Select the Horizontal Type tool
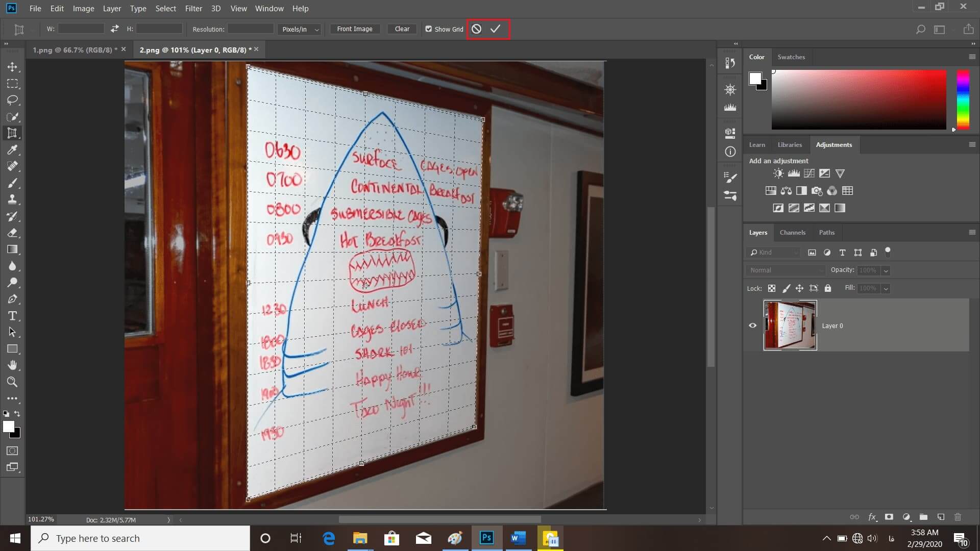The height and width of the screenshot is (551, 980). [x=12, y=316]
